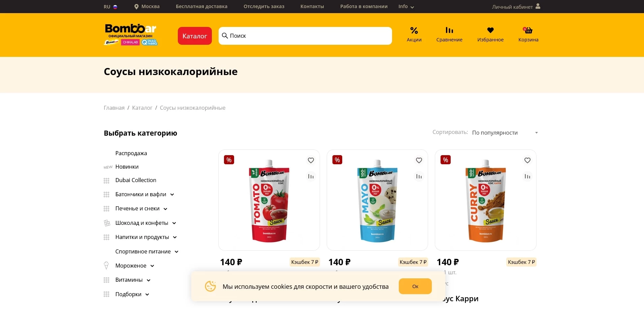Toggle favorite heart on Mayo sauce
Screen dimensions: 644x312
coord(419,160)
